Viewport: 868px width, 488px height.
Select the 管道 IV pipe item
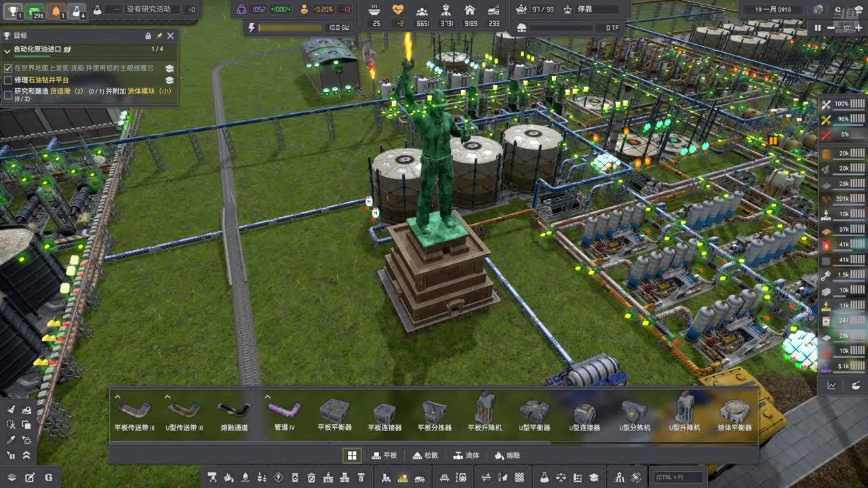tap(284, 413)
